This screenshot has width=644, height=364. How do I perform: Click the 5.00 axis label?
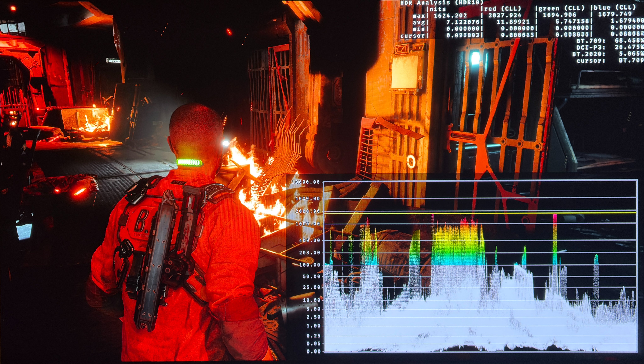point(313,309)
